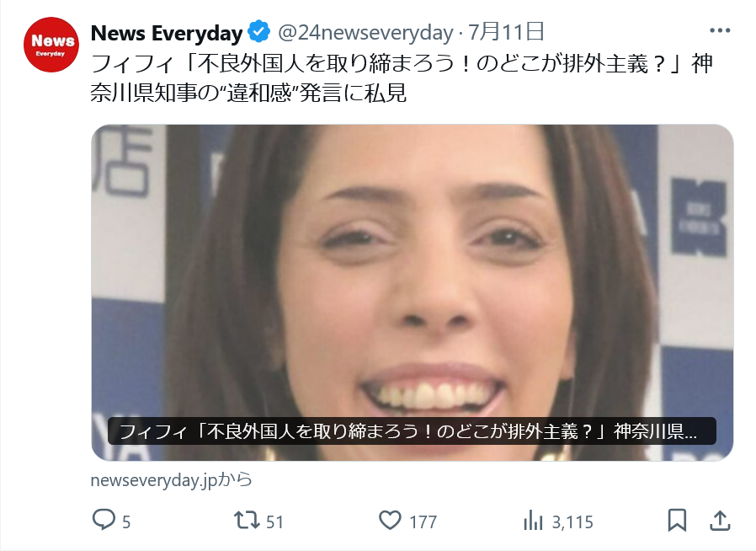Click the repost count 51
The height and width of the screenshot is (551, 756).
point(274,522)
